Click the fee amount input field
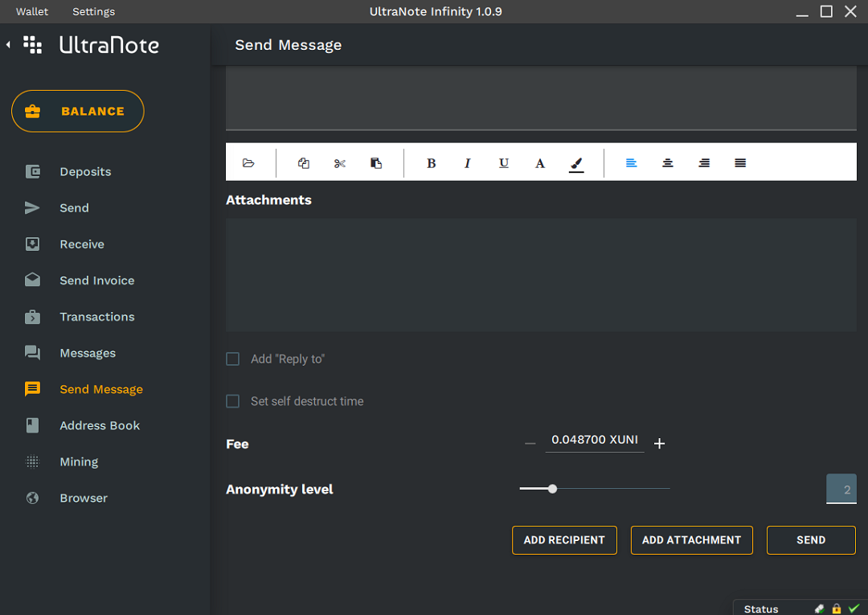868x615 pixels. point(595,440)
